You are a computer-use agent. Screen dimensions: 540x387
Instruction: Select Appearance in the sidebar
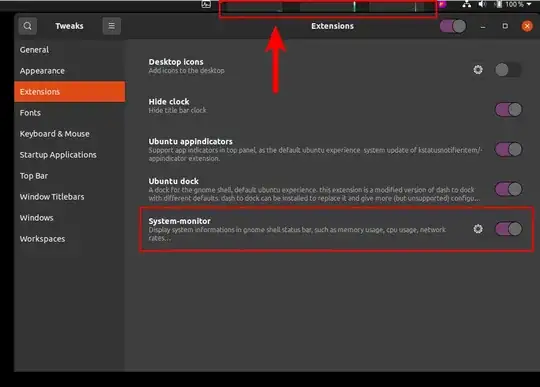(42, 71)
